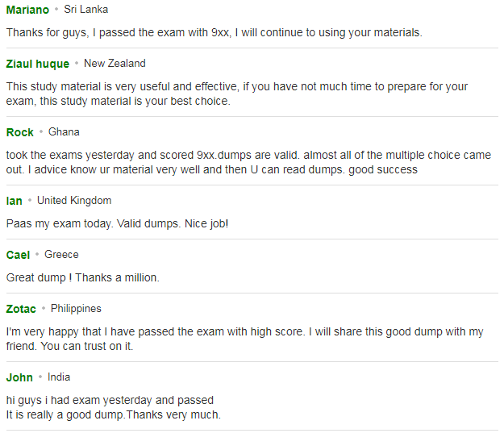
Task: Open the reviewer name Rock
Action: pyautogui.click(x=20, y=132)
